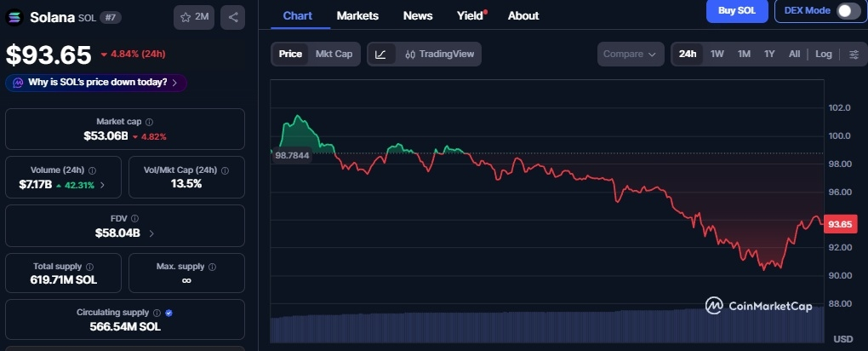This screenshot has width=868, height=351.
Task: Open Volume (24h) info icon
Action: point(93,170)
